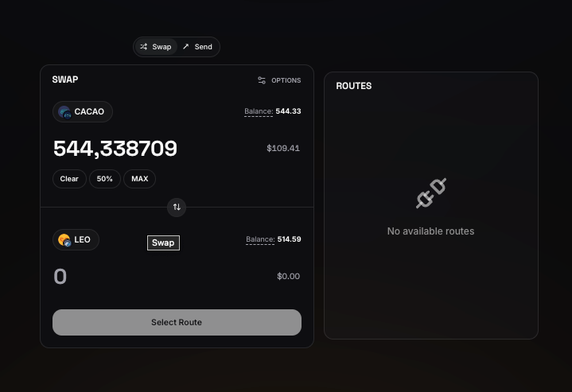Viewport: 572px width, 392px height.
Task: Click the CACAO balance 544.33 label
Action: click(273, 111)
